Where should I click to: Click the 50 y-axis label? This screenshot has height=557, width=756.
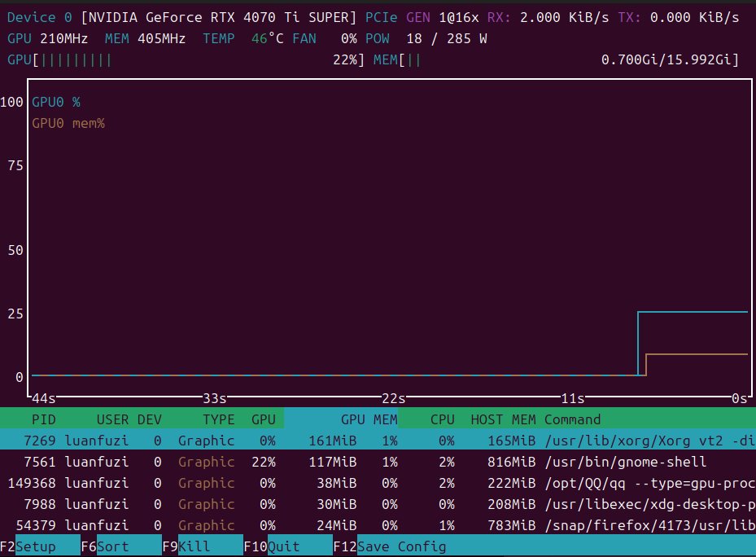click(15, 250)
